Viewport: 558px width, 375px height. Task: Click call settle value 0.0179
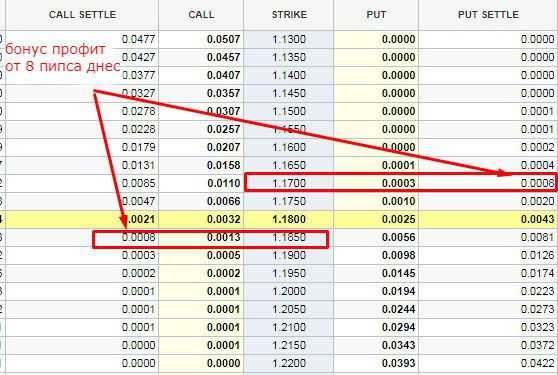point(138,147)
